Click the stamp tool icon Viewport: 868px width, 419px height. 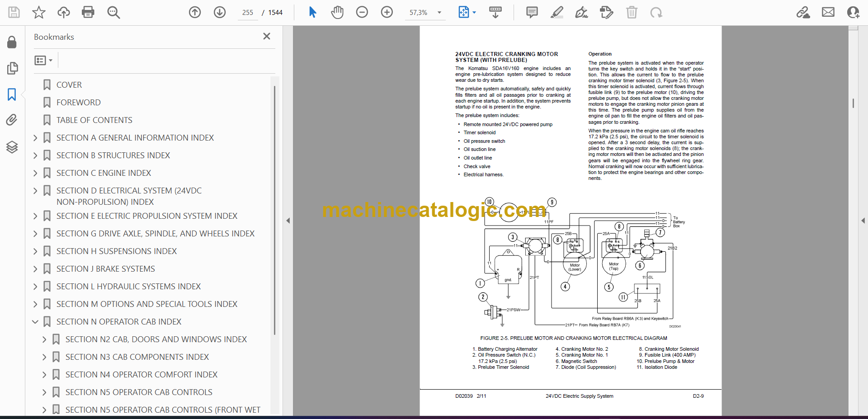pos(607,12)
